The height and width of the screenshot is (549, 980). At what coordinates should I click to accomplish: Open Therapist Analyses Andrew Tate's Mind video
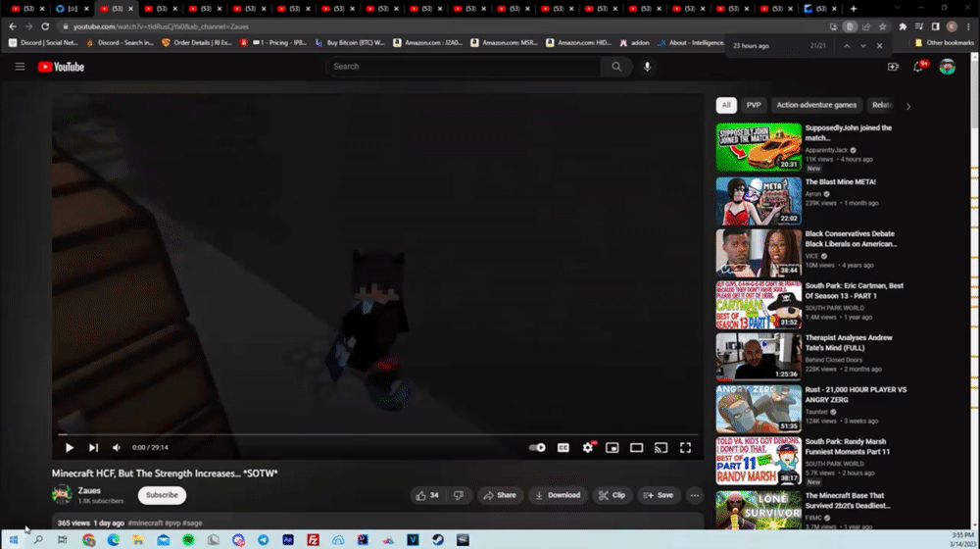point(759,357)
